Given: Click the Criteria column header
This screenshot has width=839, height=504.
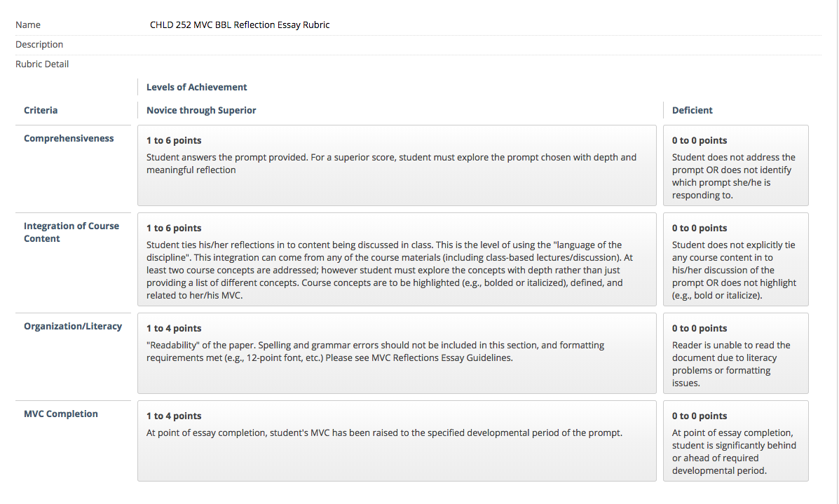Looking at the screenshot, I should point(41,110).
